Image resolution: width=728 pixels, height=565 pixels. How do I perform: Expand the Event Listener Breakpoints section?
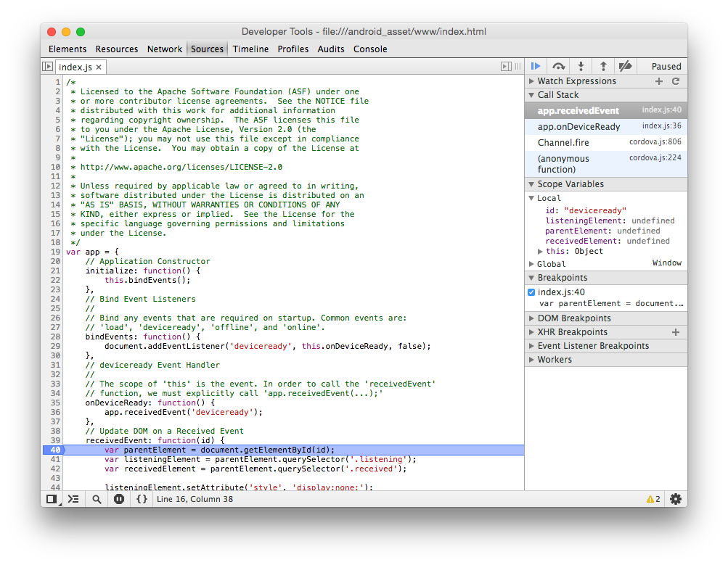coord(592,346)
